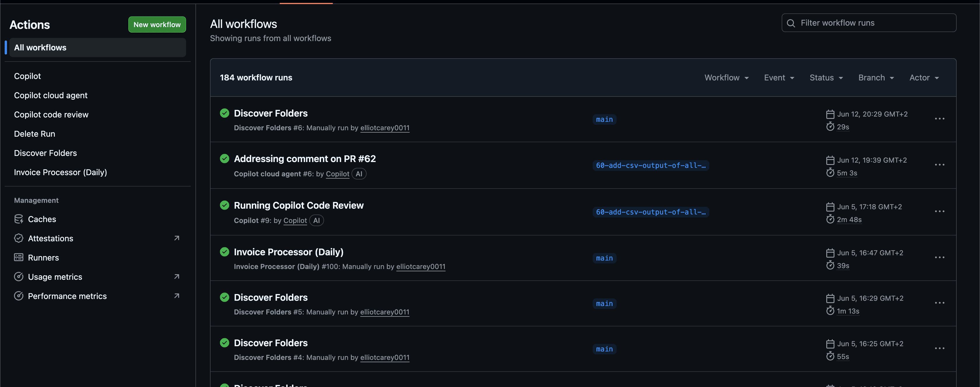Click the success icon for Invoice Processor (Daily) #100
980x387 pixels.
pos(225,252)
